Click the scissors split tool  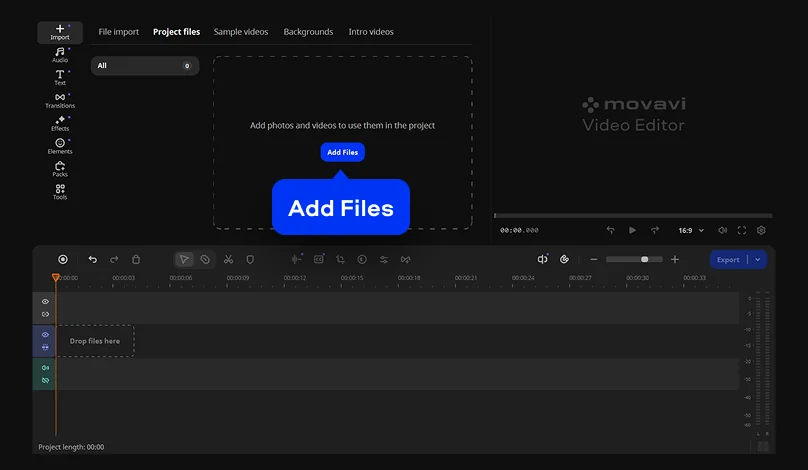pyautogui.click(x=228, y=259)
